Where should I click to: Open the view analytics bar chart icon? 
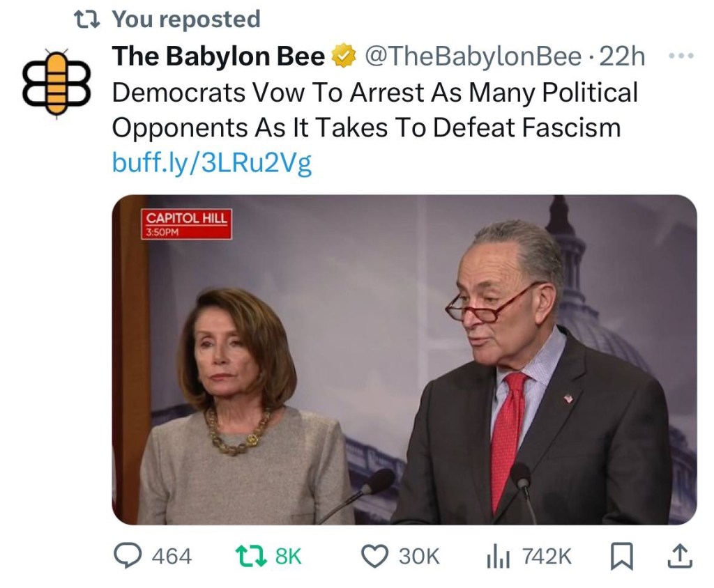[x=499, y=555]
